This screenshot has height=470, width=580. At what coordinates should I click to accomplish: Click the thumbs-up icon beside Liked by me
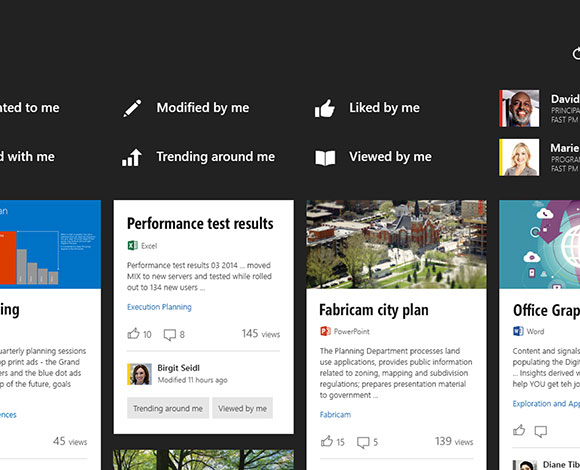[x=325, y=108]
